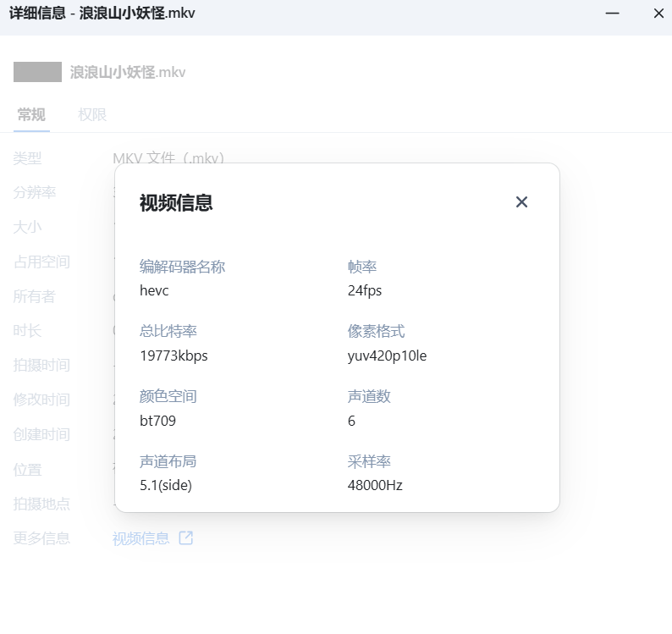672x634 pixels.
Task: Click the channel layout value 5.1(side)
Action: pos(166,485)
